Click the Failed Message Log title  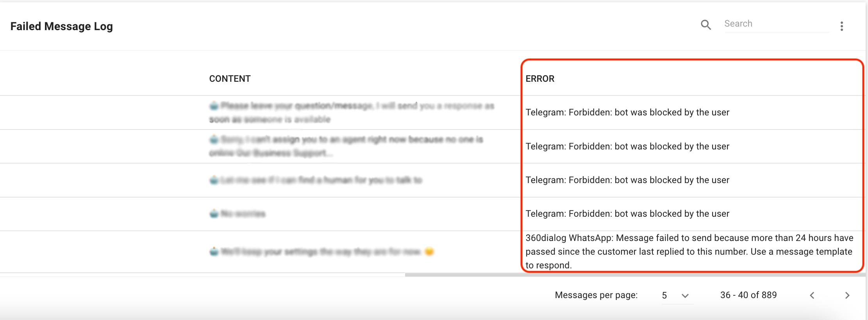pyautogui.click(x=61, y=26)
